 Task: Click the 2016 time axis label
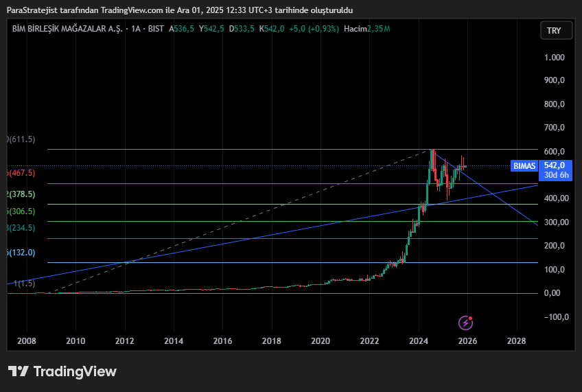coord(222,341)
